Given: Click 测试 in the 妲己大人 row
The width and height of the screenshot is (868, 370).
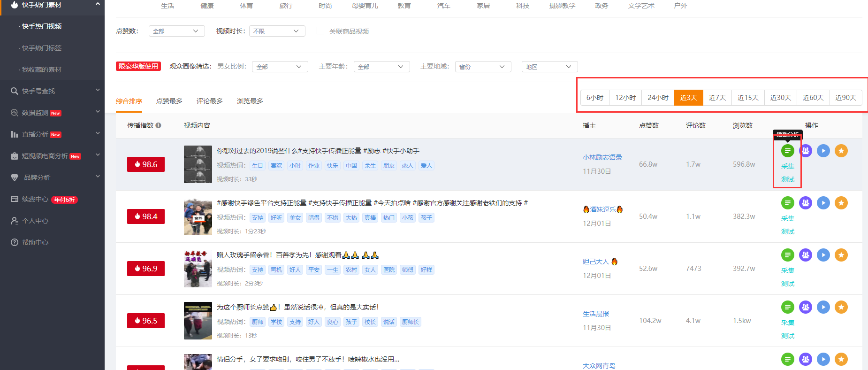Looking at the screenshot, I should pyautogui.click(x=788, y=284).
